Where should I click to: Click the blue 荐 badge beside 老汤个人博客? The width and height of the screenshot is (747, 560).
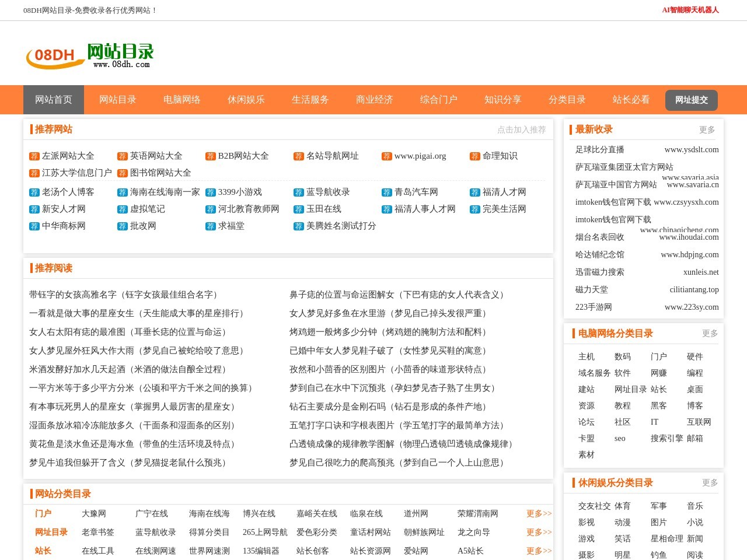click(34, 192)
